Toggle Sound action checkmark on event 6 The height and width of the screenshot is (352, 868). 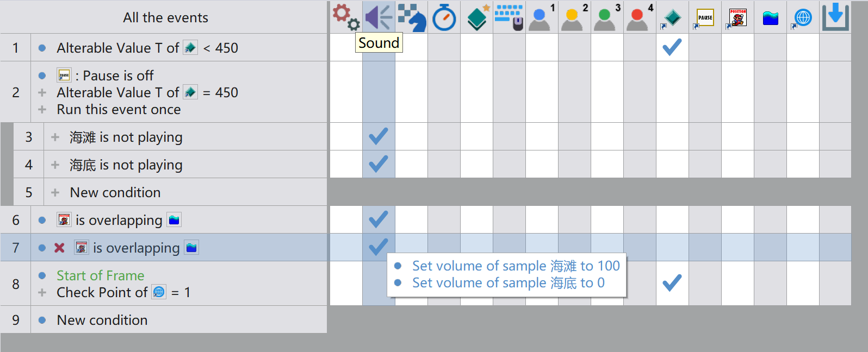pyautogui.click(x=379, y=219)
